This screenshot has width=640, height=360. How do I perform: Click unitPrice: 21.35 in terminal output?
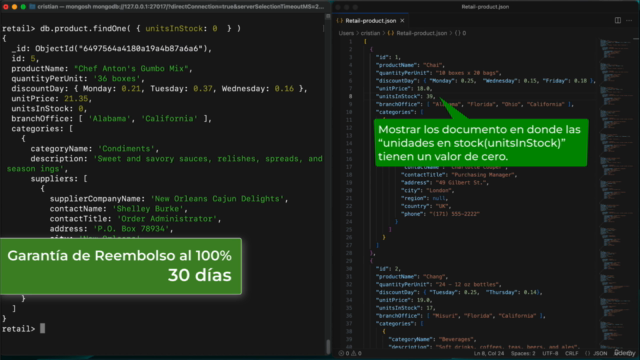coord(51,99)
